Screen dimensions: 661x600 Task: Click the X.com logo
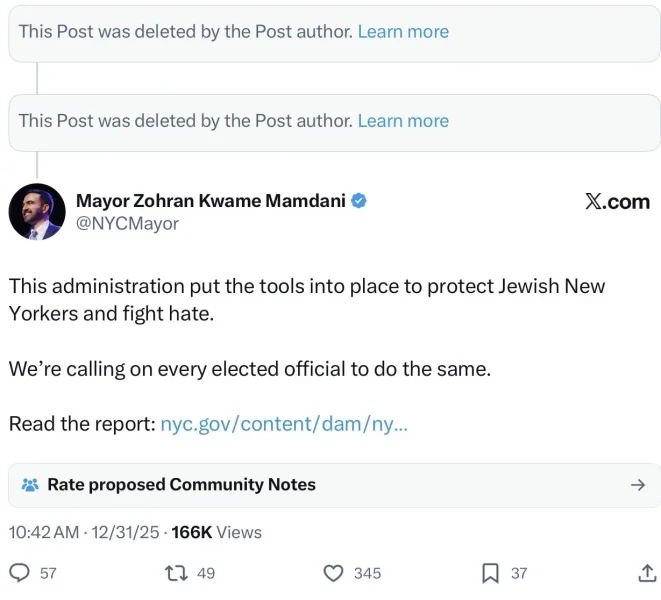617,202
